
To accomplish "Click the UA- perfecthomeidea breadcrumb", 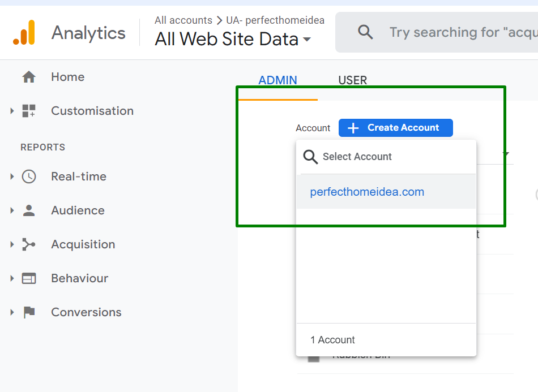I will coord(275,20).
